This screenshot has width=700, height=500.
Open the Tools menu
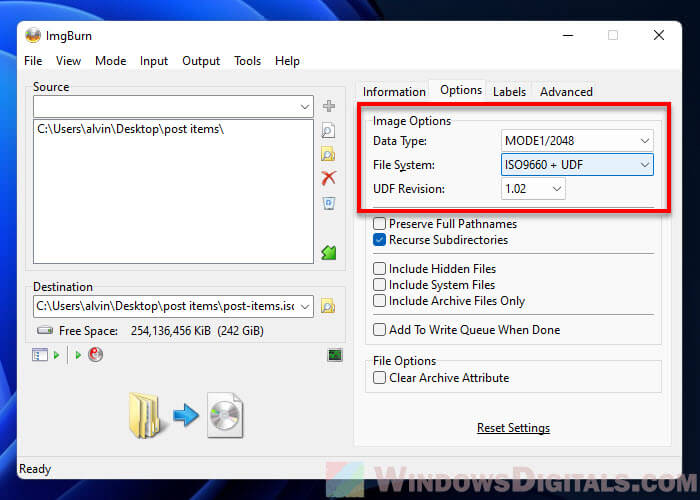[x=247, y=61]
